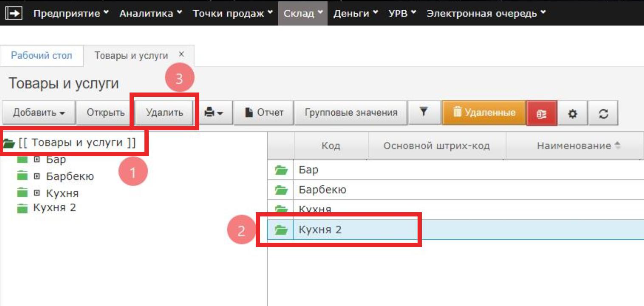This screenshot has width=644, height=306.
Task: Close the Товары и услуги tab
Action: pos(181,54)
